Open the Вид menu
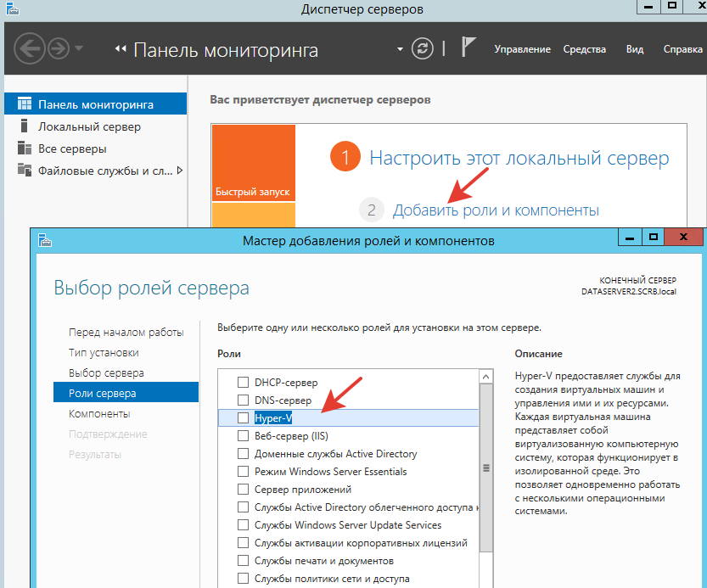 pyautogui.click(x=634, y=49)
